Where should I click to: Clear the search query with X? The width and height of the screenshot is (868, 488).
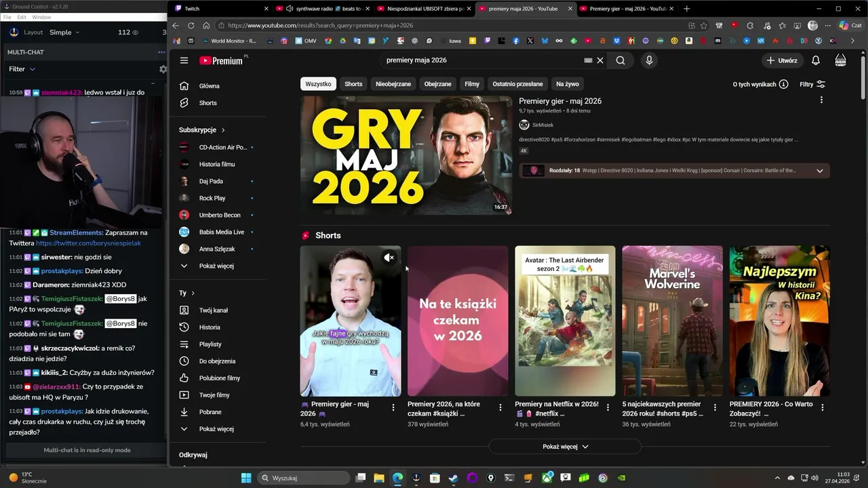coord(600,60)
